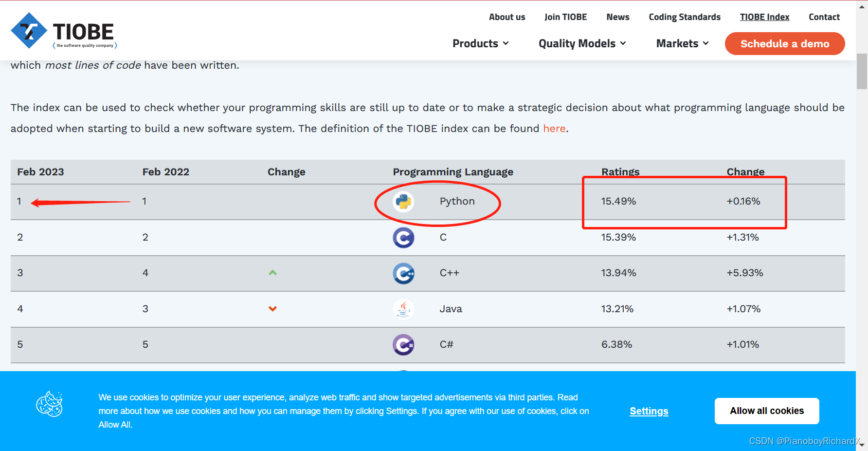Expand the Quality Models dropdown menu
The width and height of the screenshot is (868, 451).
pyautogui.click(x=582, y=43)
